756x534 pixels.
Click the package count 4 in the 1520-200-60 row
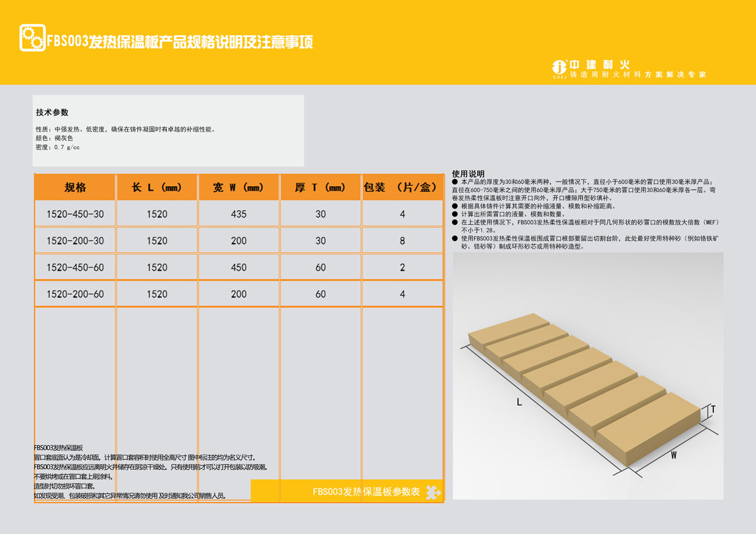403,294
